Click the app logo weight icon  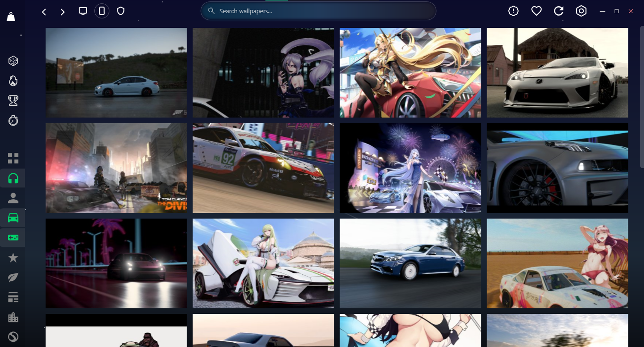pos(11,17)
